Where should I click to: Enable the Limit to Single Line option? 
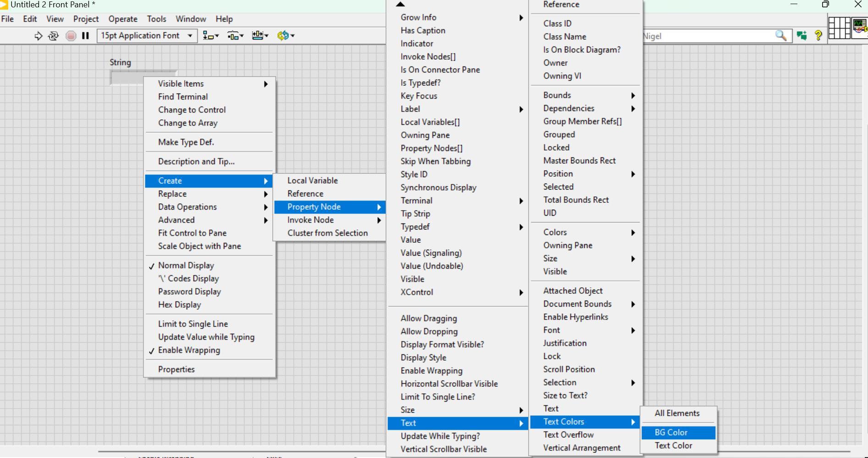point(193,324)
